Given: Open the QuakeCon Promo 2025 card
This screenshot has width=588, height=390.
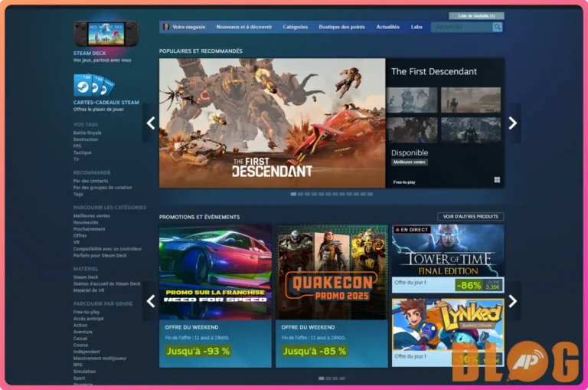Looking at the screenshot, I should [x=332, y=296].
